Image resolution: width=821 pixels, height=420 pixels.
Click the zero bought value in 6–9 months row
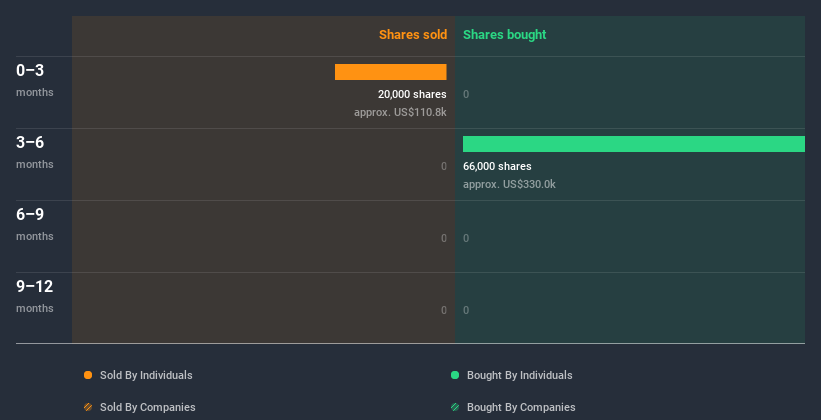click(466, 238)
